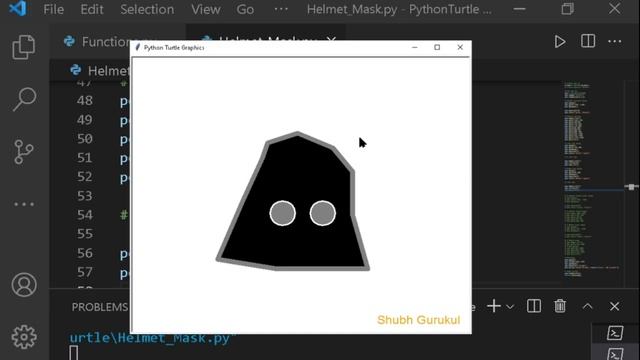Screen dimensions: 640x360
Task: Split the editor right
Action: tap(588, 41)
